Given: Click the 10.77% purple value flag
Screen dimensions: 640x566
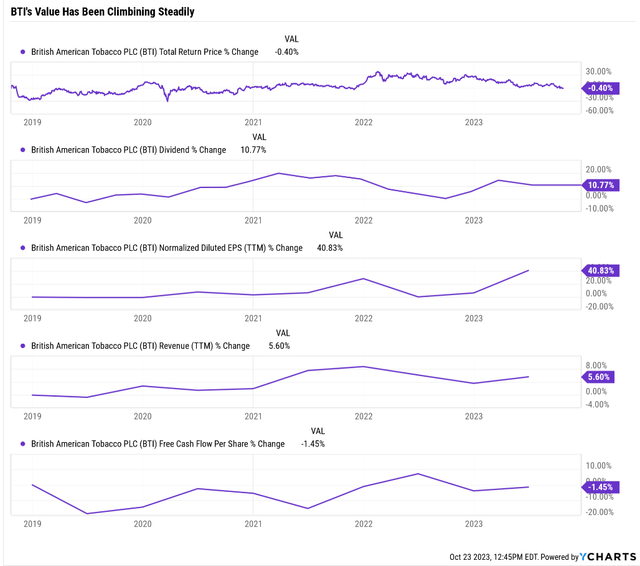Looking at the screenshot, I should [602, 186].
